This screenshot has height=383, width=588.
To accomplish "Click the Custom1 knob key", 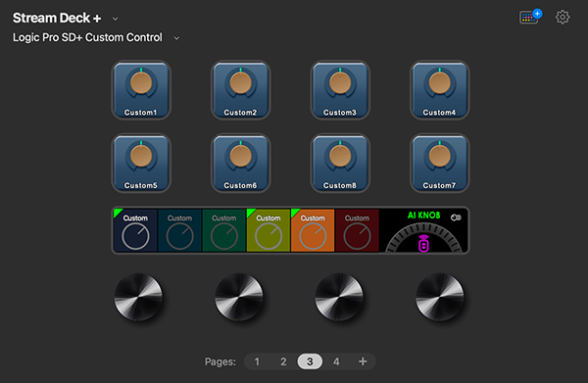I will pos(141,90).
